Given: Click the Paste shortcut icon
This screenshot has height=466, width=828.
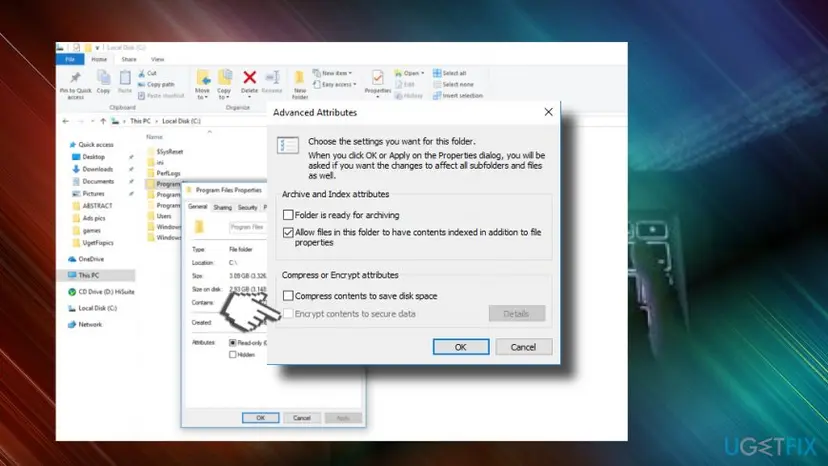Looking at the screenshot, I should tap(142, 96).
